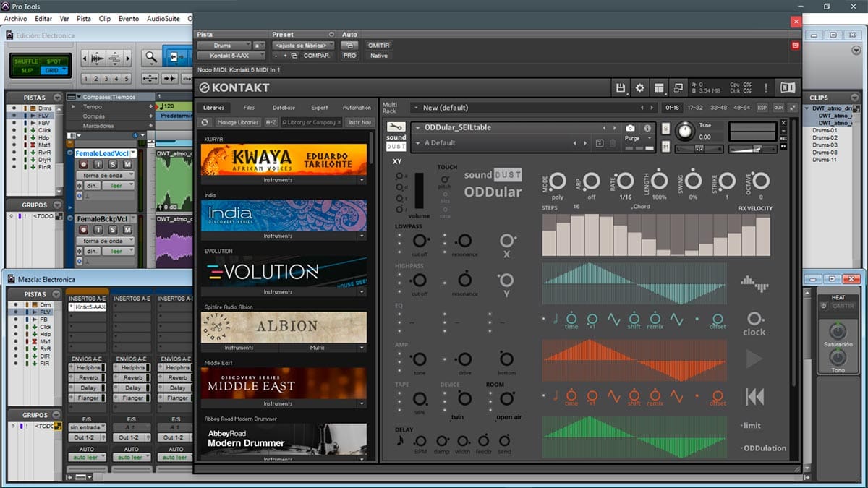Open the Archivo menu
Screen dimensions: 868x488
coord(15,18)
